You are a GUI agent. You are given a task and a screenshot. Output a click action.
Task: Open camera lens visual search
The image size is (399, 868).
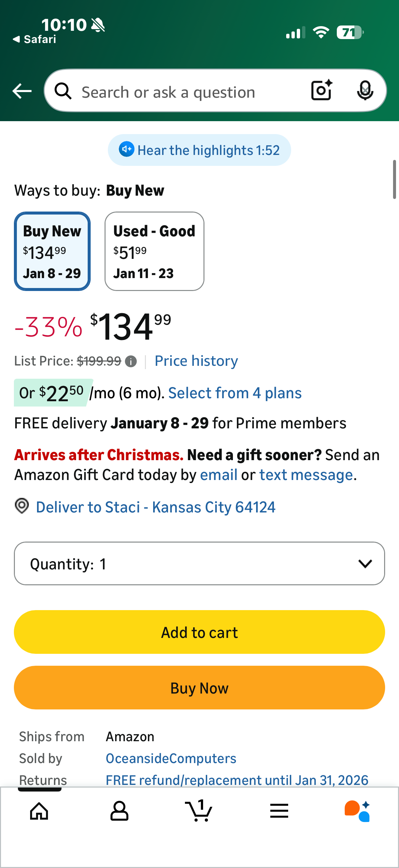click(321, 90)
